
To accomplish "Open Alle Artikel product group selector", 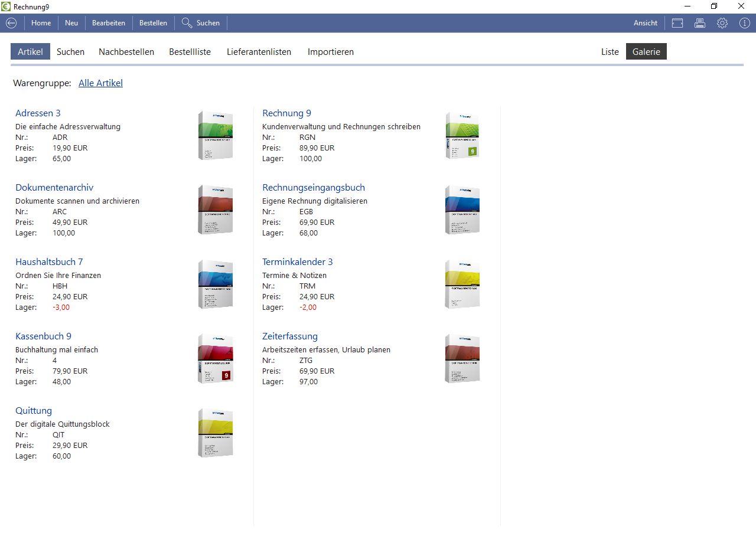I will [100, 83].
